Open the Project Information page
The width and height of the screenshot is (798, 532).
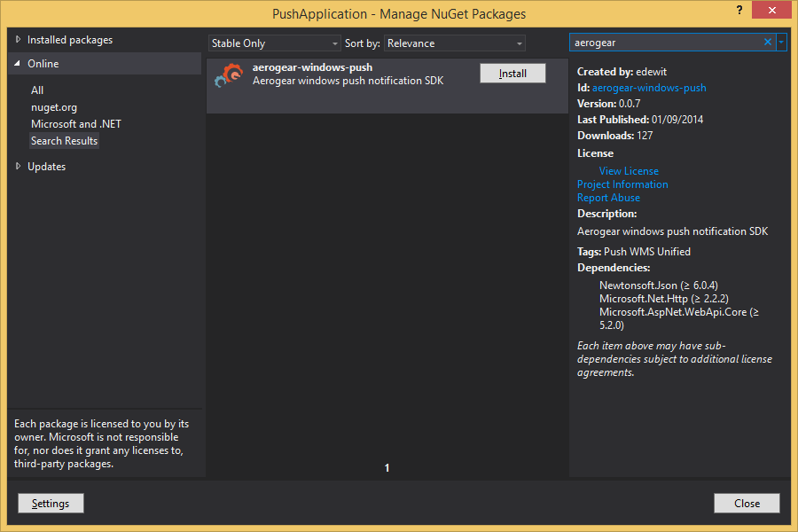pyautogui.click(x=622, y=184)
